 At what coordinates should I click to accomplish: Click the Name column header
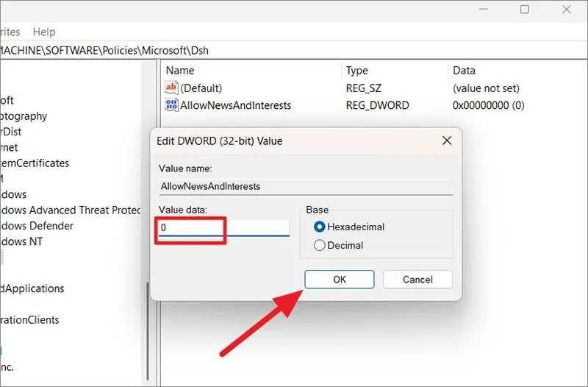pos(180,71)
